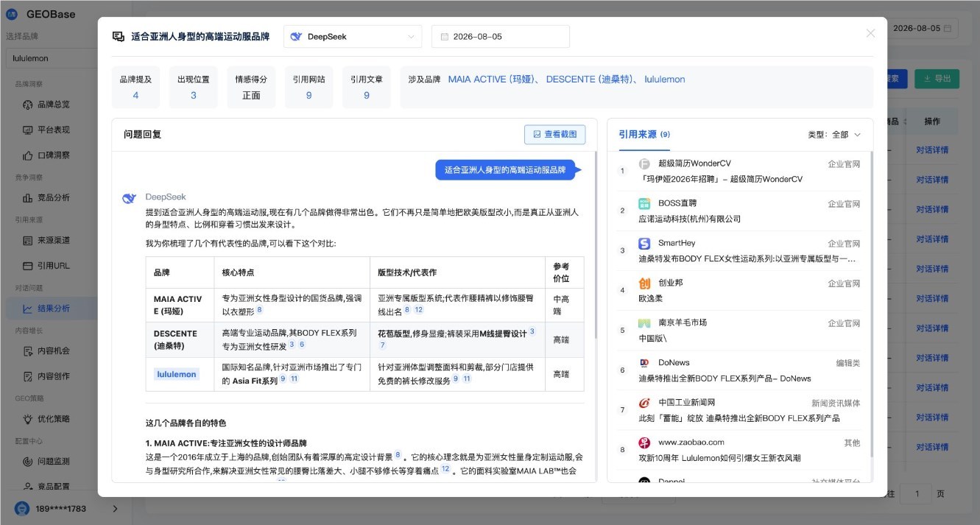
Task: Click the page number input showing 1
Action: (x=917, y=494)
